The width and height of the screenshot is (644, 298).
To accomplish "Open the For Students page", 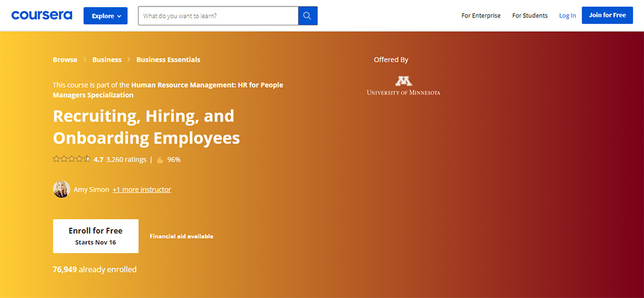I will coord(530,16).
